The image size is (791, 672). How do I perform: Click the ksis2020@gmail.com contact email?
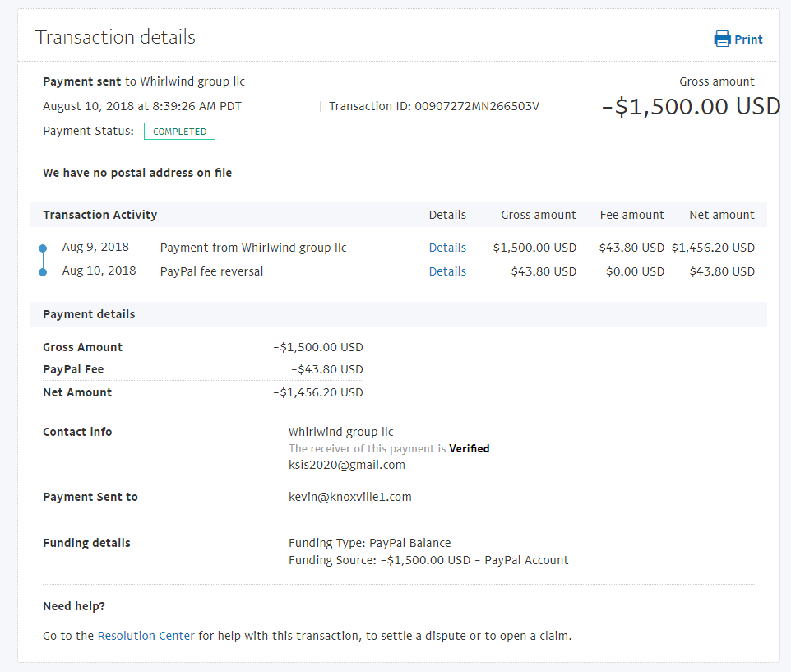[x=346, y=465]
